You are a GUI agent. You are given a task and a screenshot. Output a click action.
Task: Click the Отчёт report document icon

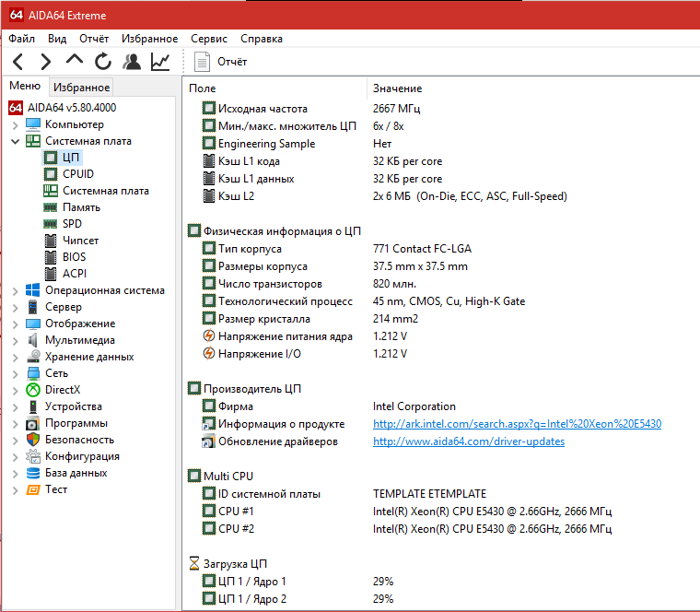coord(202,62)
